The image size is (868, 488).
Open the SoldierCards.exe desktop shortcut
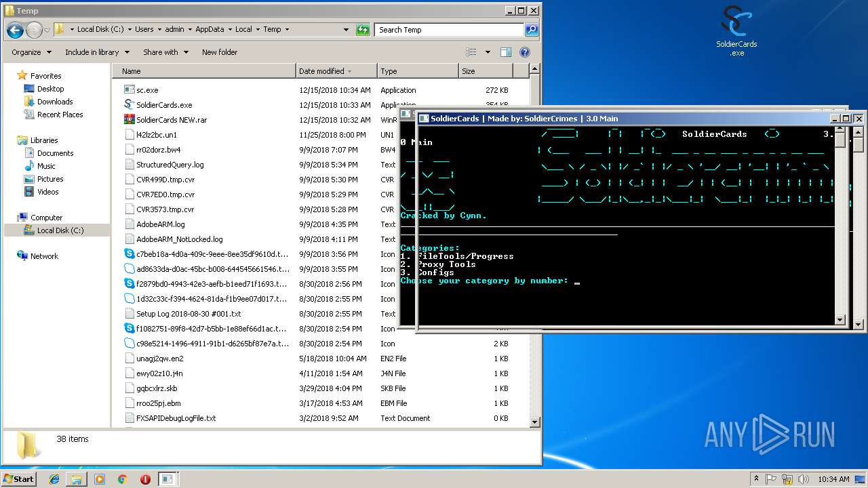coord(736,30)
